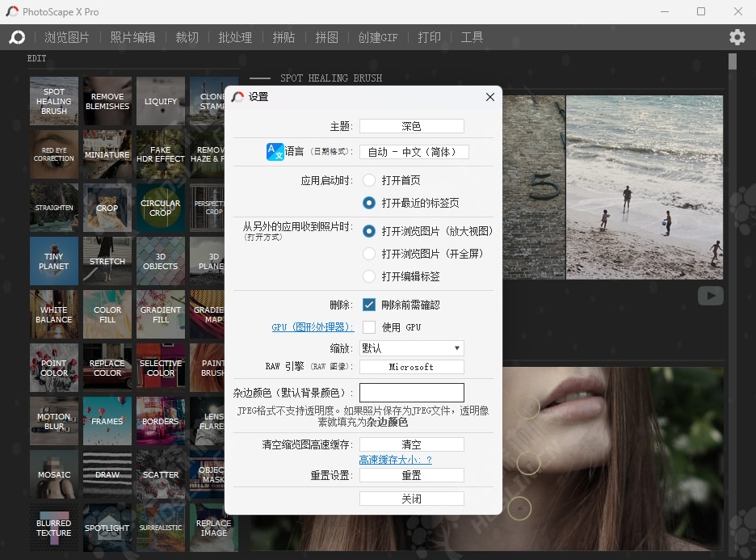The width and height of the screenshot is (756, 560).
Task: Click the YouTube video icon
Action: 710,297
